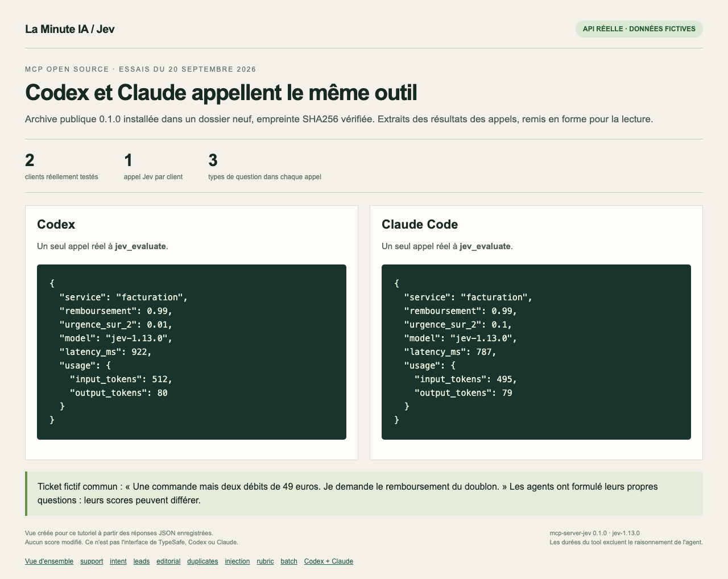Select the "Codex" card heading
This screenshot has width=728, height=579.
(56, 225)
